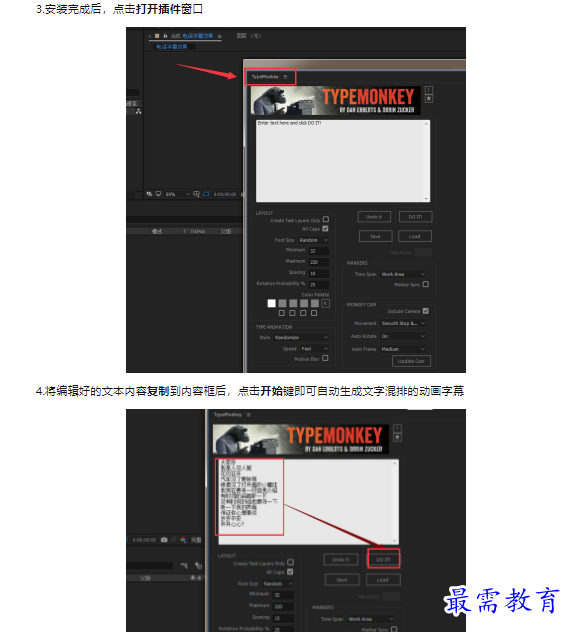The image size is (568, 632).
Task: Toggle Create Text Layers Only in step 4 screenshot
Action: pos(291,562)
